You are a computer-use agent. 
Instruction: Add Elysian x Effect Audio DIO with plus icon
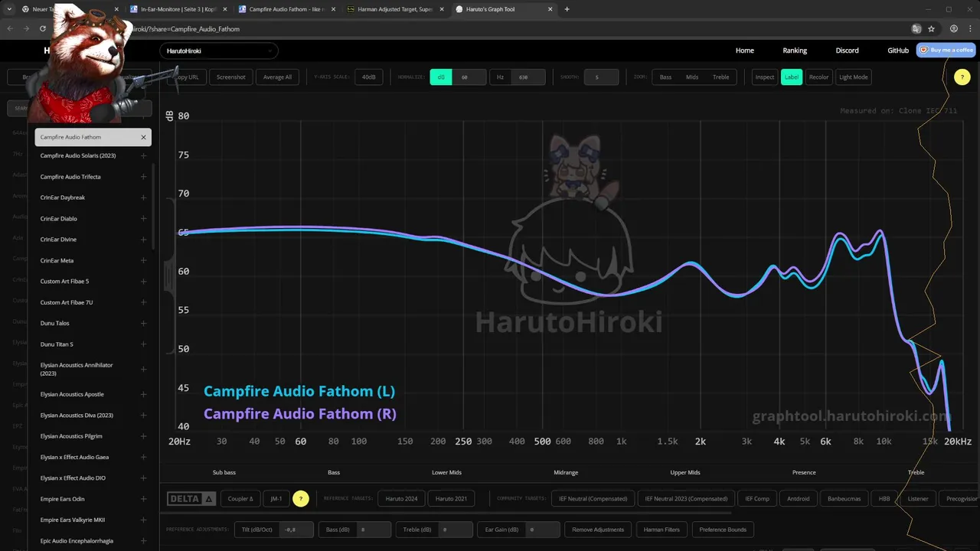tap(143, 478)
